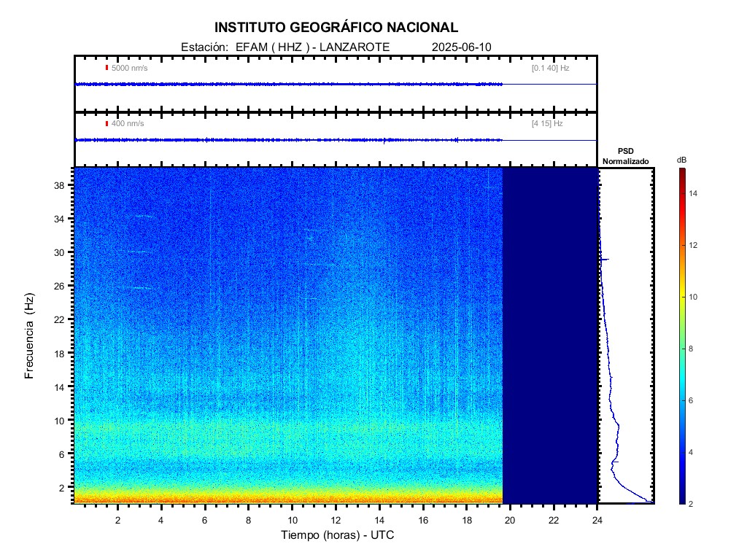Click the dark blue no-data block after 20 h

coord(550,335)
